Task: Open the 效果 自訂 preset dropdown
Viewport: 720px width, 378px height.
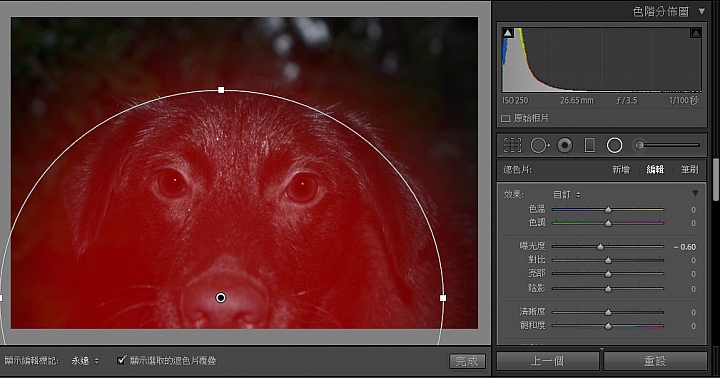Action: point(567,195)
